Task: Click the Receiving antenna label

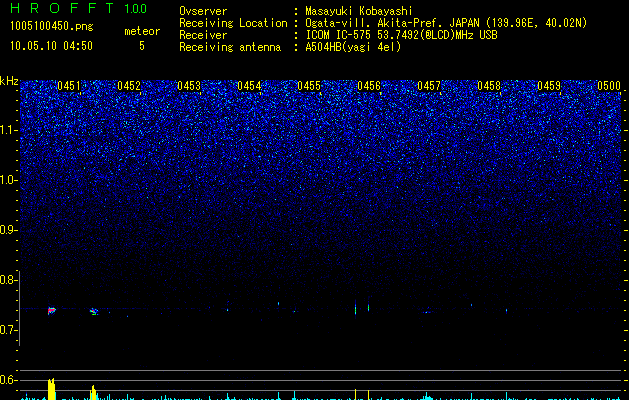Action: point(230,47)
